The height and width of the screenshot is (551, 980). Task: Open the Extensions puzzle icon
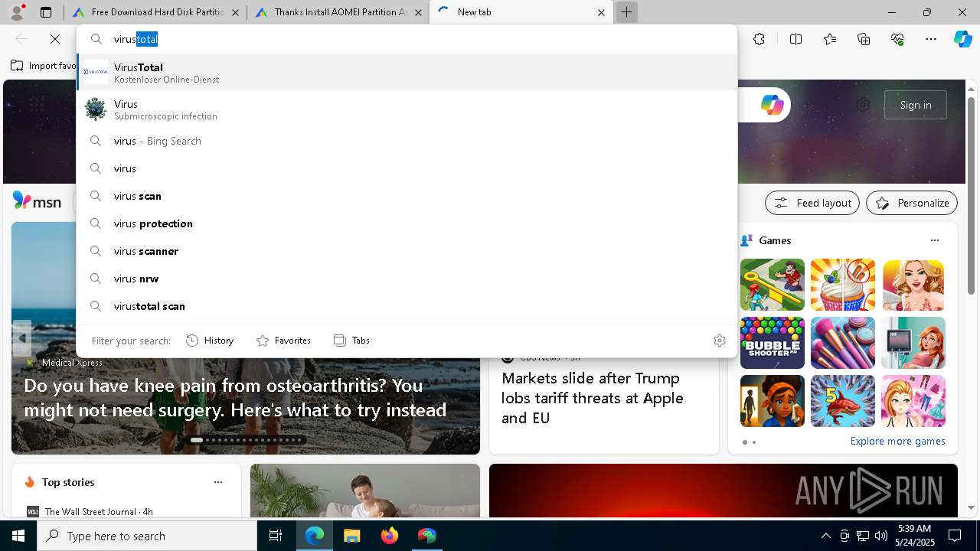pos(759,39)
